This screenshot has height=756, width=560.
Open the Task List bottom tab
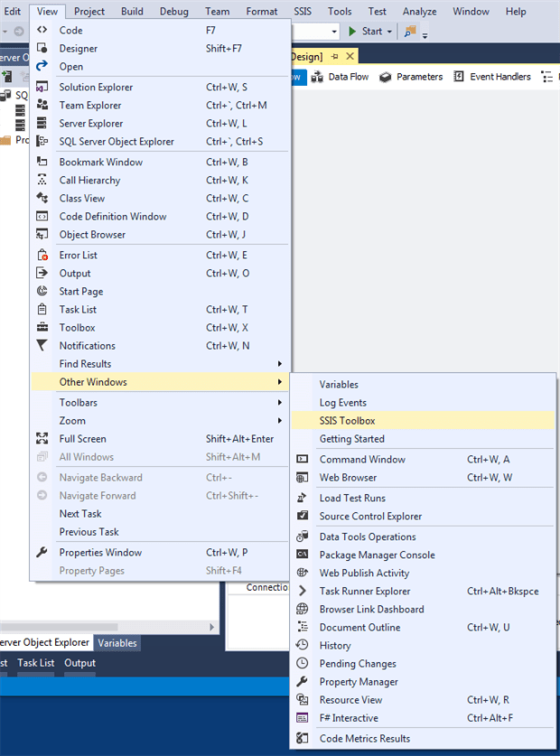[36, 663]
